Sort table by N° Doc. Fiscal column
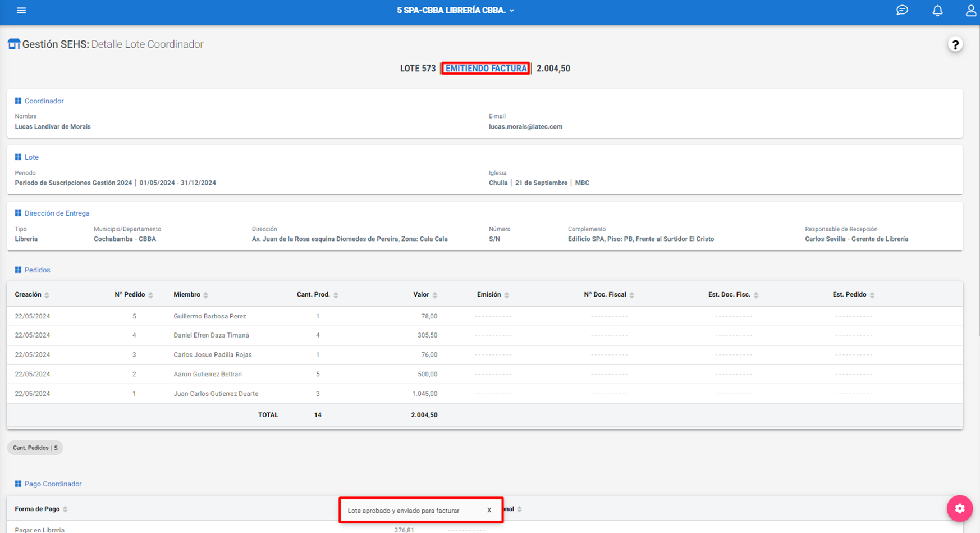980x533 pixels. (x=609, y=294)
